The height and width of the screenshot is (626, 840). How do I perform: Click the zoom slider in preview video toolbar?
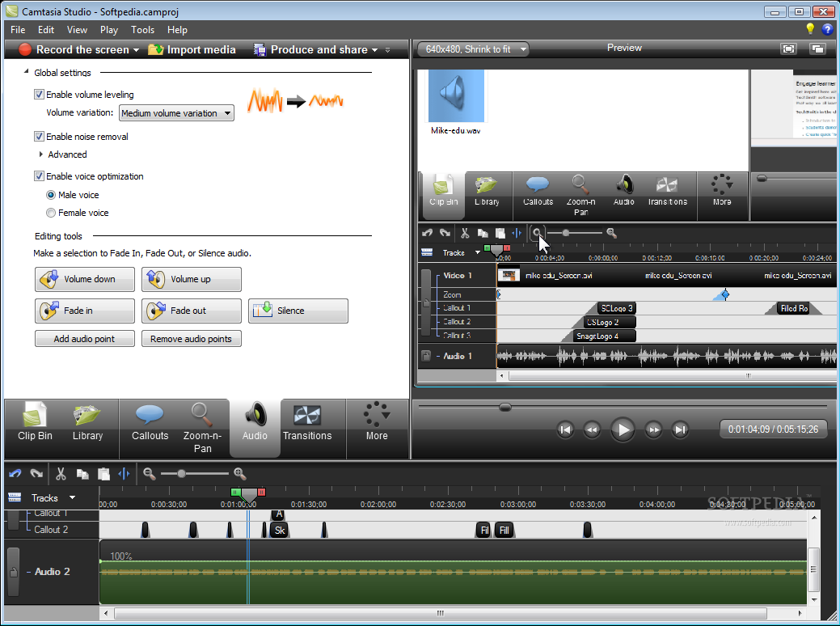point(566,233)
